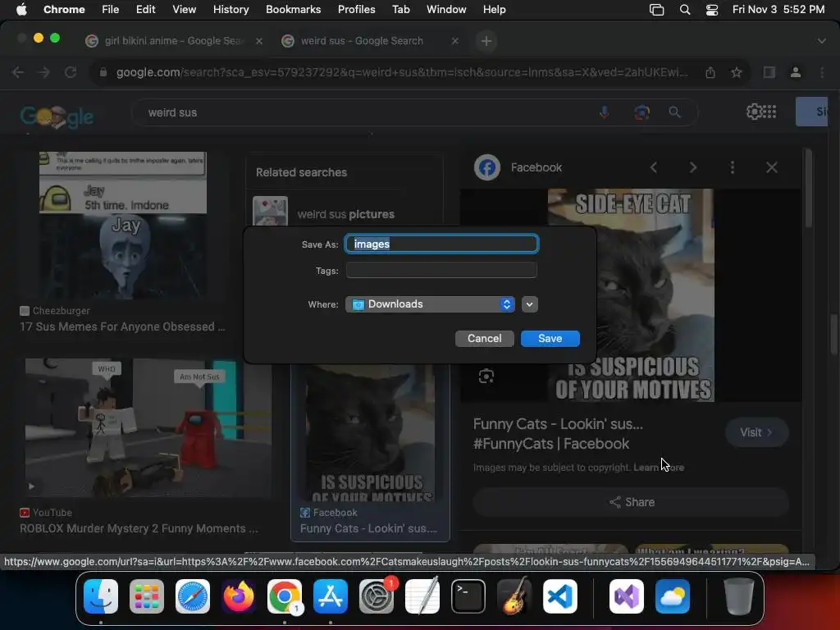The image size is (840, 630).
Task: Cancel the save dialog
Action: (x=484, y=338)
